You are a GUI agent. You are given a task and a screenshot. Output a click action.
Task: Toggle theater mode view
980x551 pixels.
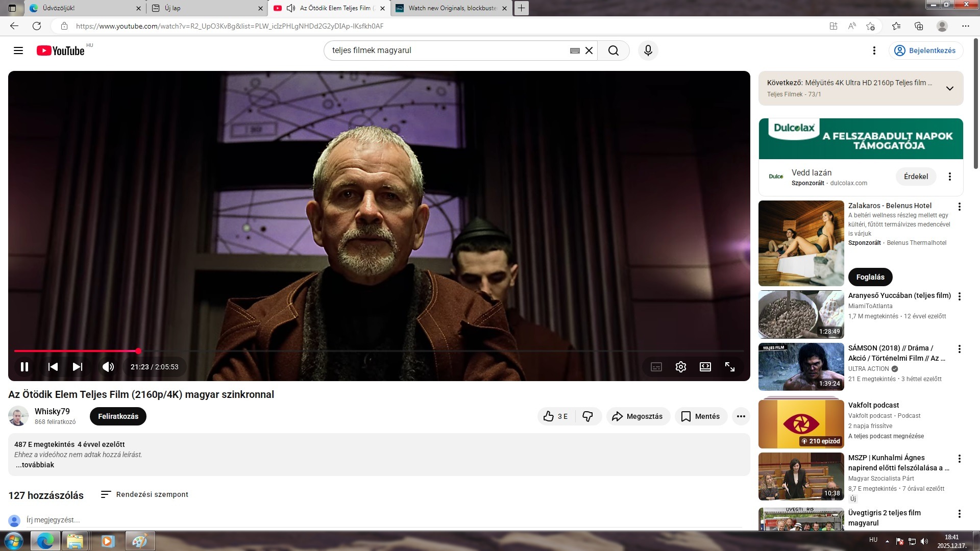tap(705, 367)
